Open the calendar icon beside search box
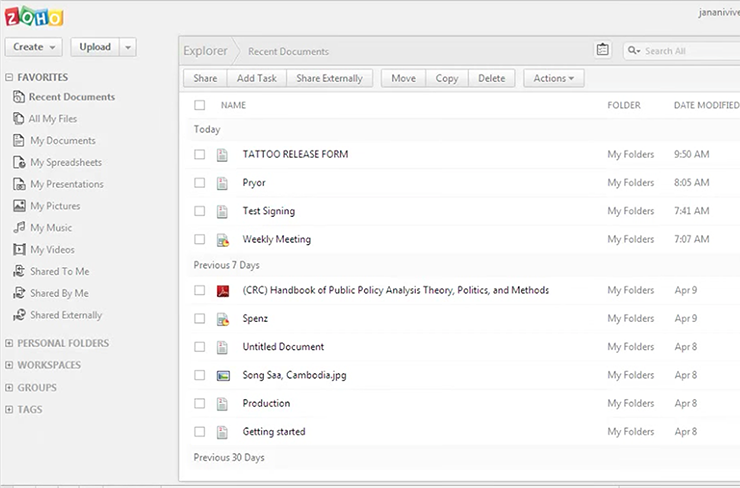Image resolution: width=740 pixels, height=488 pixels. 602,50
